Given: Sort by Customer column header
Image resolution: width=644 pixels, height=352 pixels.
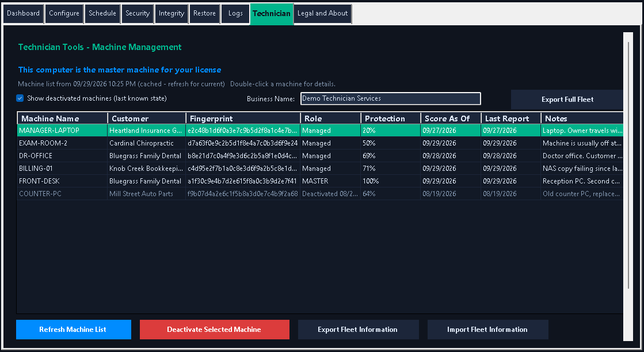Looking at the screenshot, I should 147,118.
